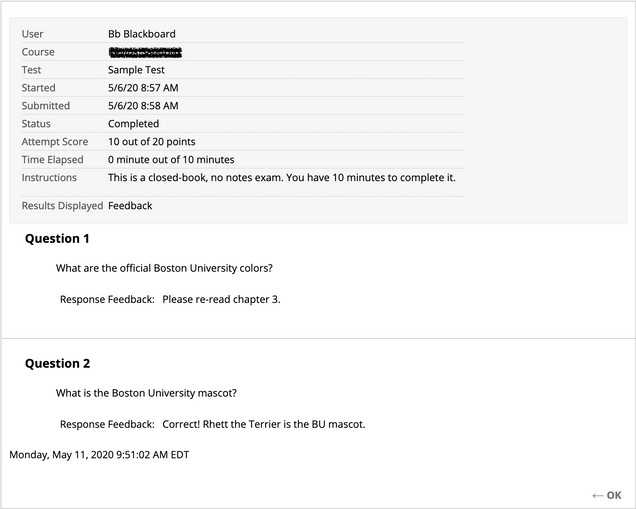Click the 'Please re-read chapter 3' feedback

221,299
